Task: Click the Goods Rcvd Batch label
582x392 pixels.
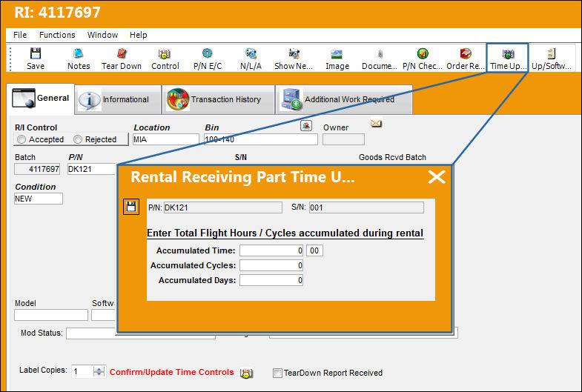Action: point(392,157)
